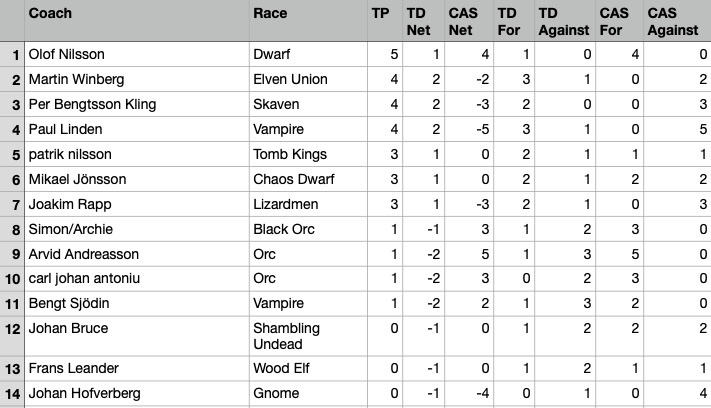Screen dimensions: 711x408
Task: Click the Olof Nilsson coach cell
Action: [136, 54]
